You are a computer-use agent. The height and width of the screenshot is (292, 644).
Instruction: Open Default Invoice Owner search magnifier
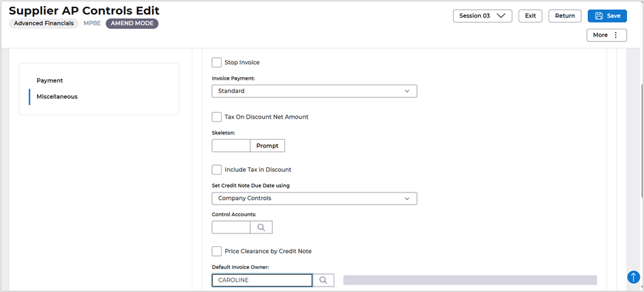[323, 280]
